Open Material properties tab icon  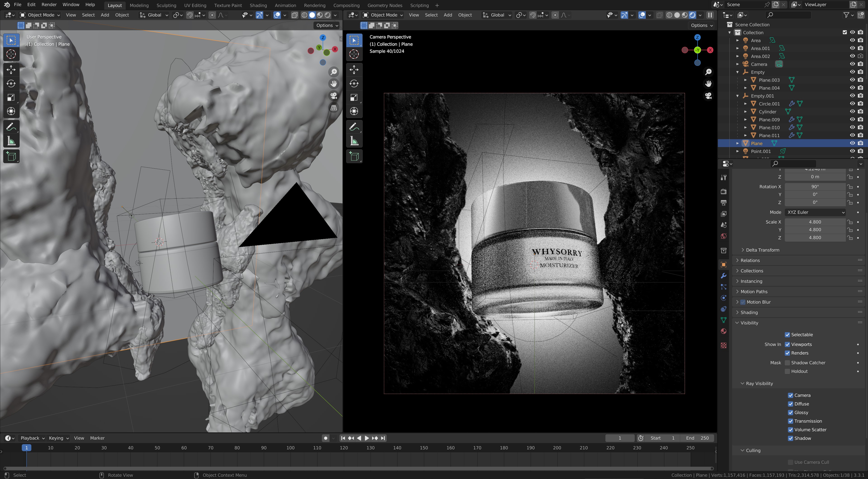click(724, 331)
